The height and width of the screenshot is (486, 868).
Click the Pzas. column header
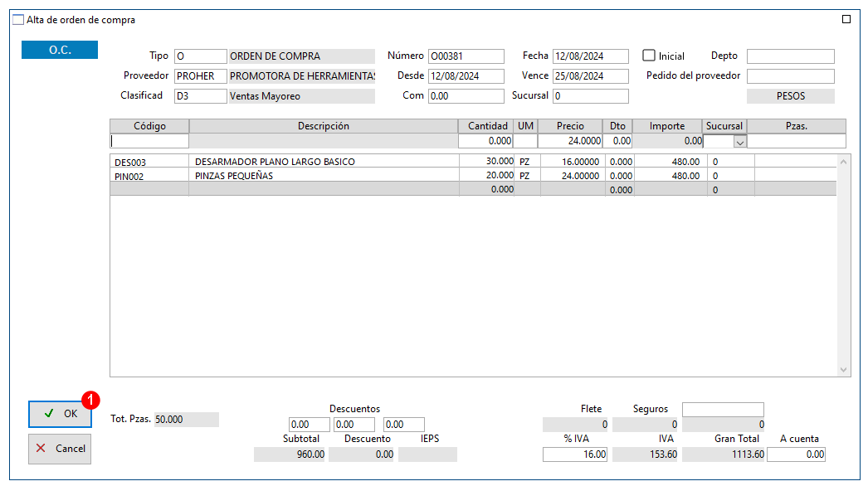pyautogui.click(x=797, y=126)
